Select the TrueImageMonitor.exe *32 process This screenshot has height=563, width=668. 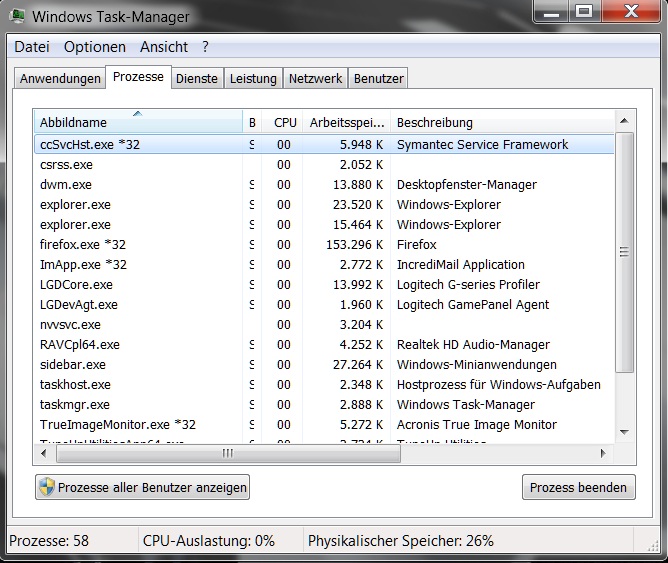(324, 425)
